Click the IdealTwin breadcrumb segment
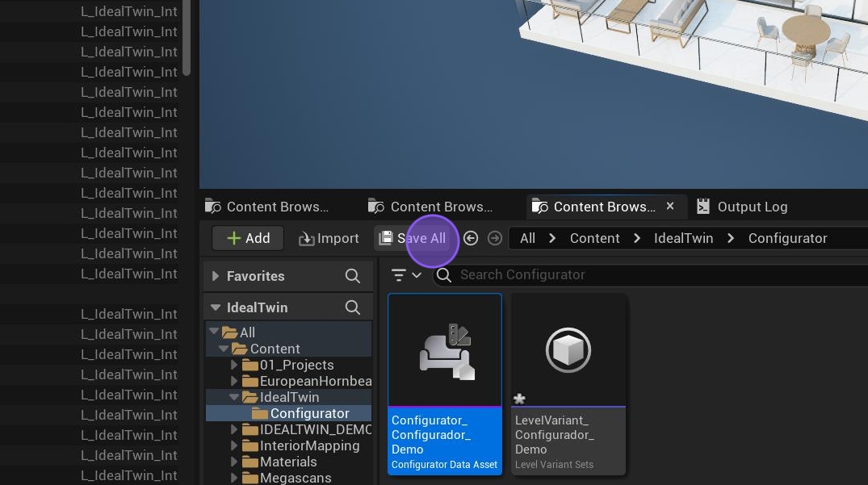This screenshot has height=485, width=868. 683,238
